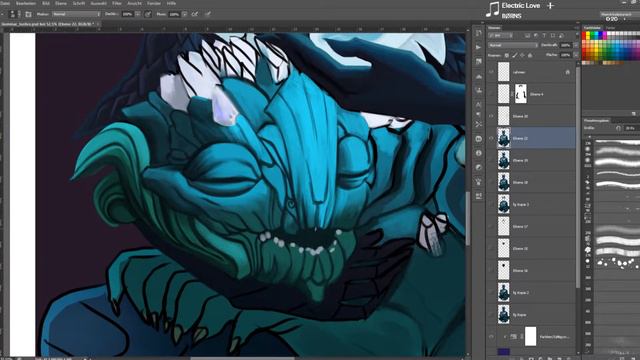The image size is (640, 360).
Task: Pick the red swatch in first row
Action: [585, 33]
